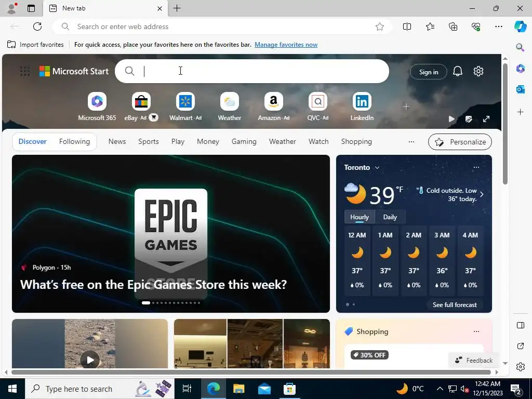
Task: Click Personalize button
Action: [x=460, y=142]
